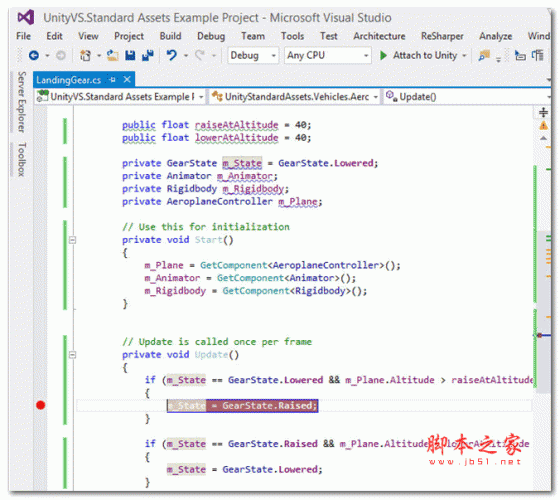
Task: Click m_State in the GearState declaration
Action: pos(242,163)
